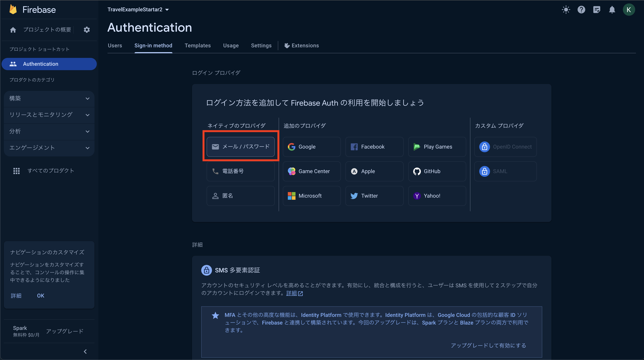Open the TravelExampleStartar2 project dropdown
Screen dimensions: 644x360
click(138, 9)
